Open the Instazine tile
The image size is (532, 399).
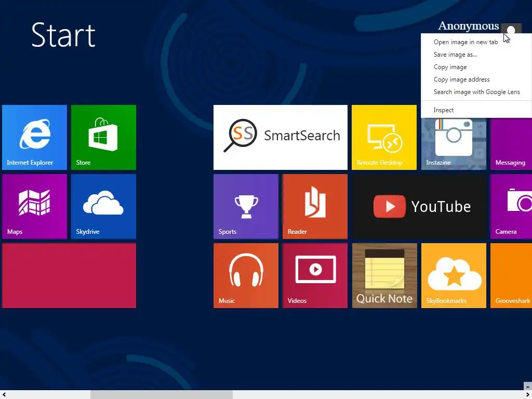[x=454, y=144]
